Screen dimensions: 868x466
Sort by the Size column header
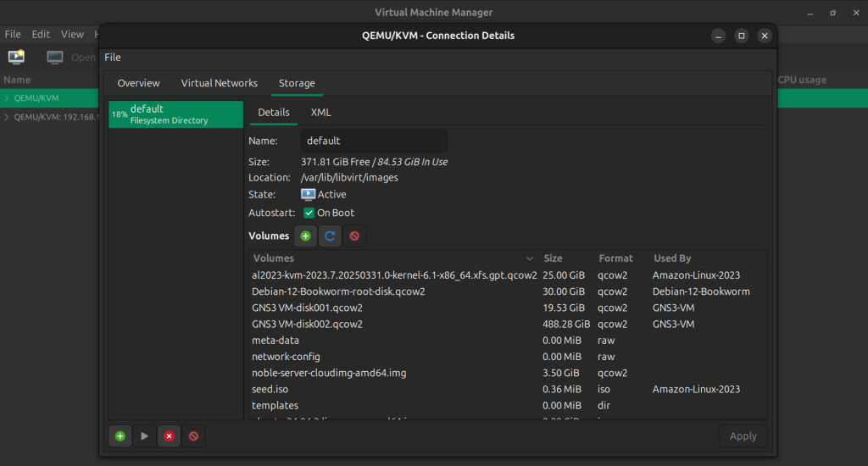[565, 258]
